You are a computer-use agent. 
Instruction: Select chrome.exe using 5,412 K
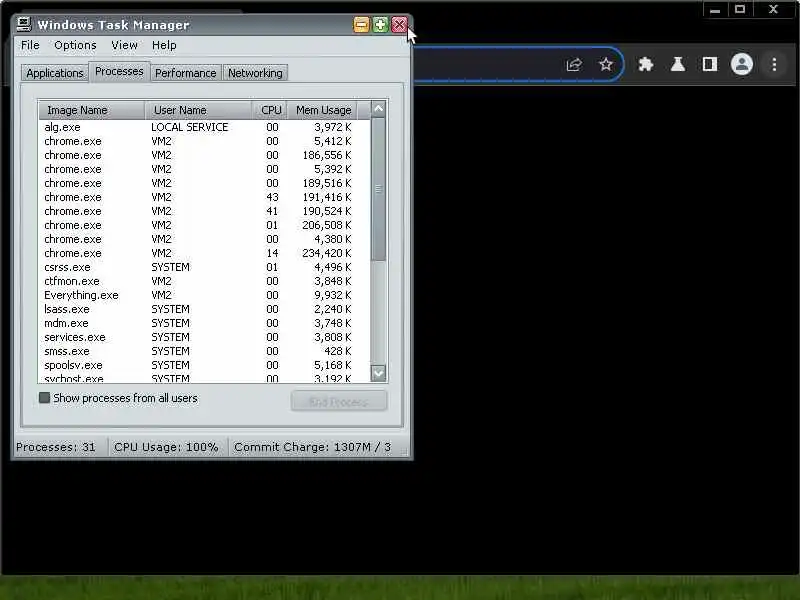(x=205, y=141)
